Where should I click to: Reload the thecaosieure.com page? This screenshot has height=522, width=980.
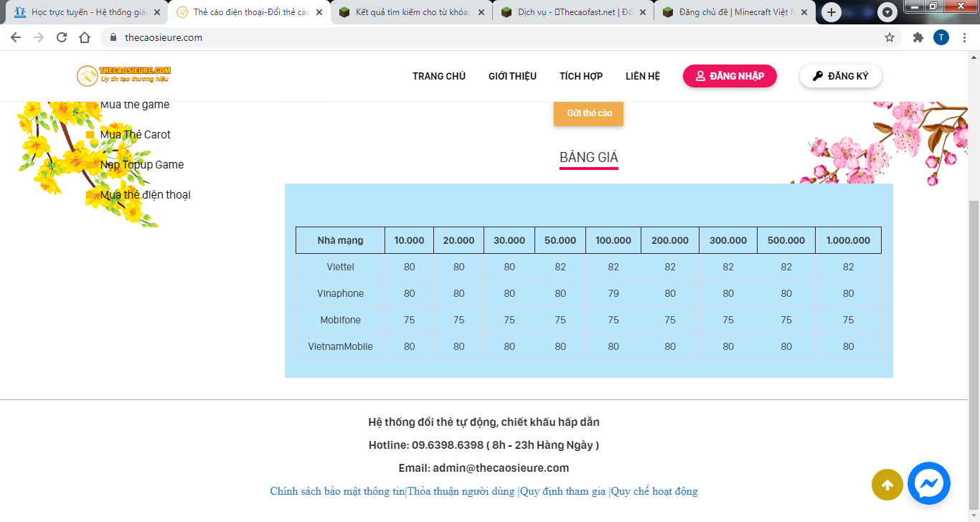point(62,37)
